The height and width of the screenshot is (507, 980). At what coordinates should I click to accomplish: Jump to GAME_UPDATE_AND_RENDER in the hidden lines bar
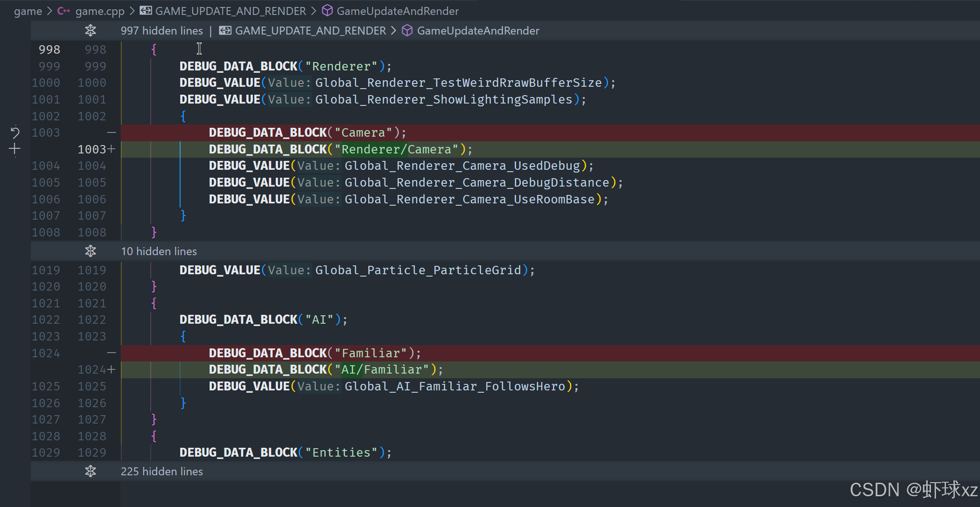click(x=310, y=31)
